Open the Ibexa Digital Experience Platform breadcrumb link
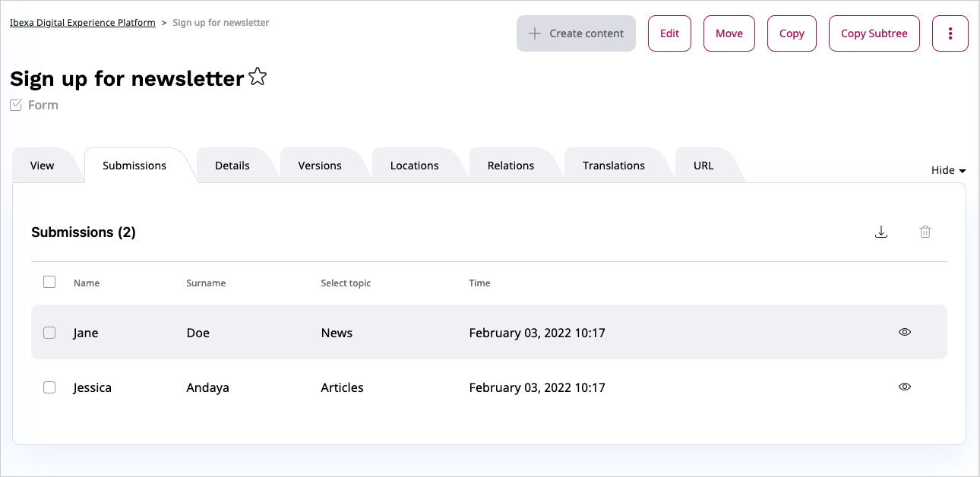The width and height of the screenshot is (980, 477). coord(82,22)
